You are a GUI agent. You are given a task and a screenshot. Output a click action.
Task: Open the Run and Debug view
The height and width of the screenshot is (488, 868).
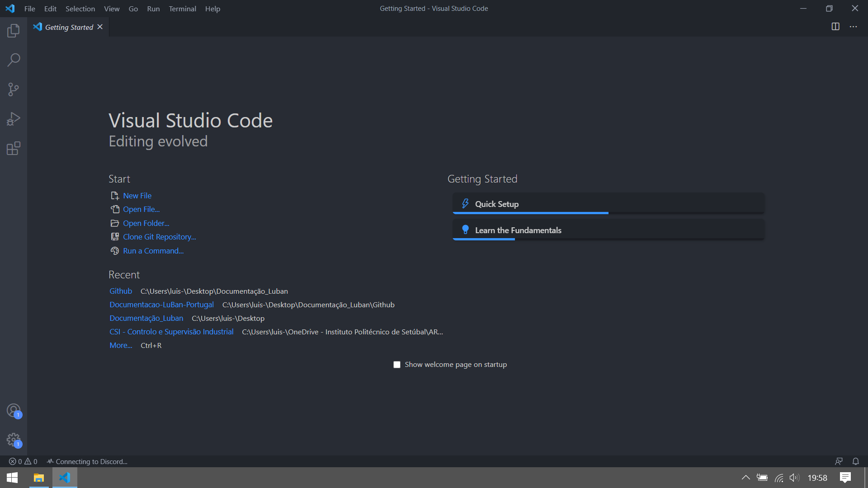click(14, 119)
